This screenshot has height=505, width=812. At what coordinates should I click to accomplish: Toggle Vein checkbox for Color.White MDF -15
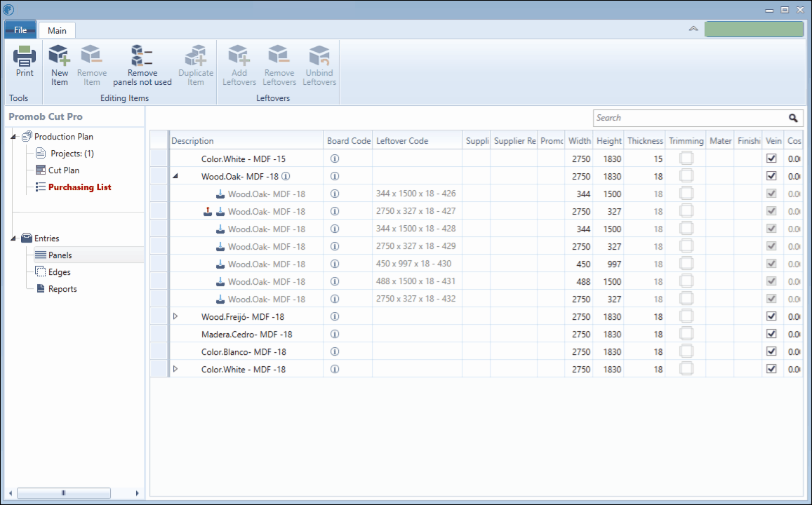pyautogui.click(x=771, y=159)
